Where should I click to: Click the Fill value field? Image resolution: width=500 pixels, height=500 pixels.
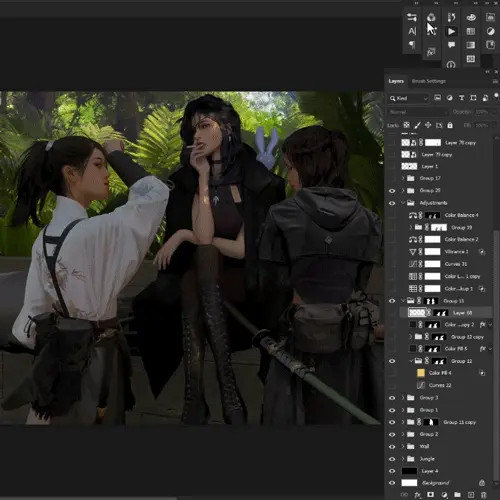(482, 125)
